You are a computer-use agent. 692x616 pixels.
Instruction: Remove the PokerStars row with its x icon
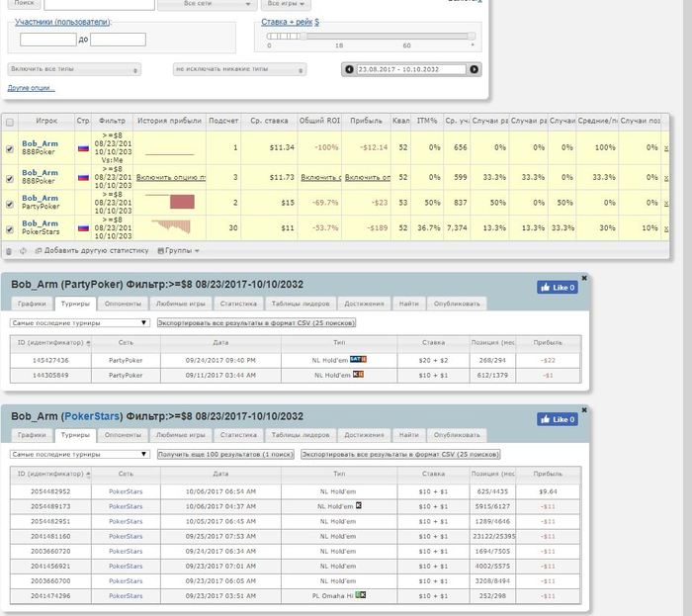(666, 228)
